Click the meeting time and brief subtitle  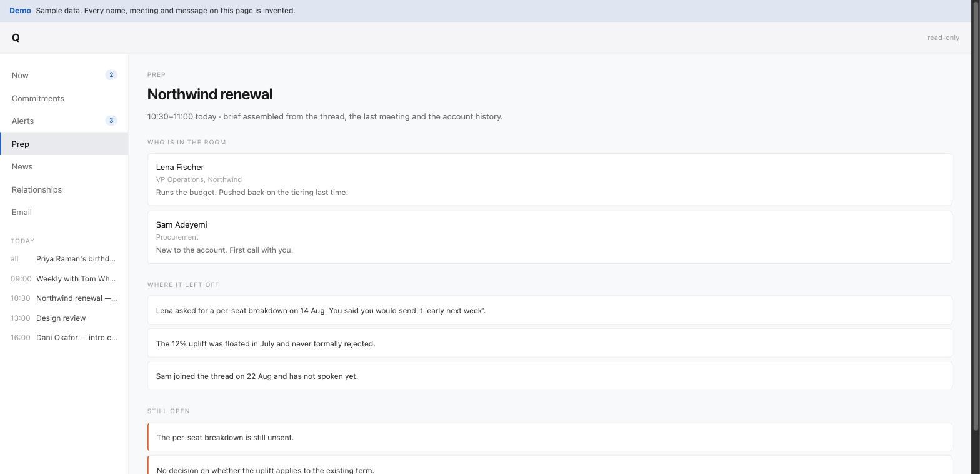coord(325,117)
